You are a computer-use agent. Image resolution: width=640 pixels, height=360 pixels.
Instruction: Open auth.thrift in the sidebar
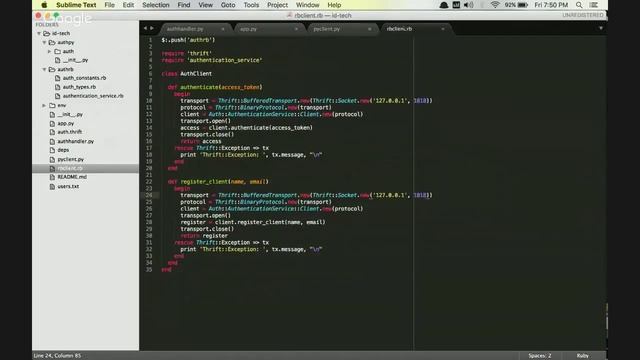pos(70,132)
